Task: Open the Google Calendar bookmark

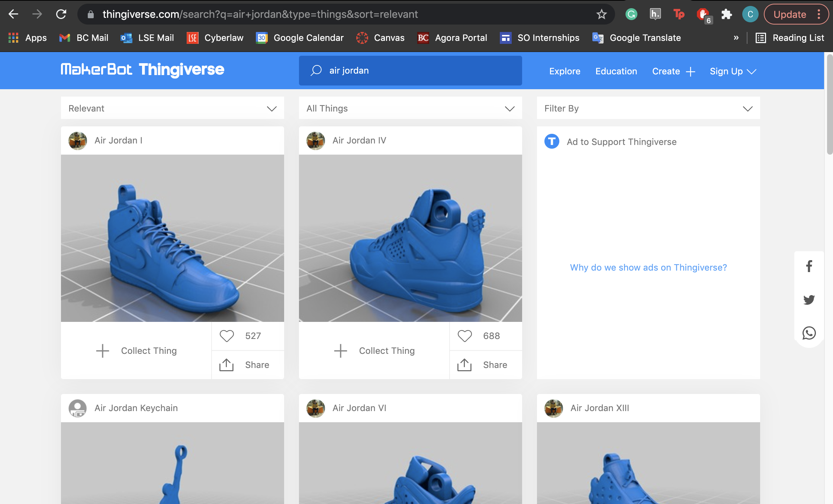Action: pos(300,38)
